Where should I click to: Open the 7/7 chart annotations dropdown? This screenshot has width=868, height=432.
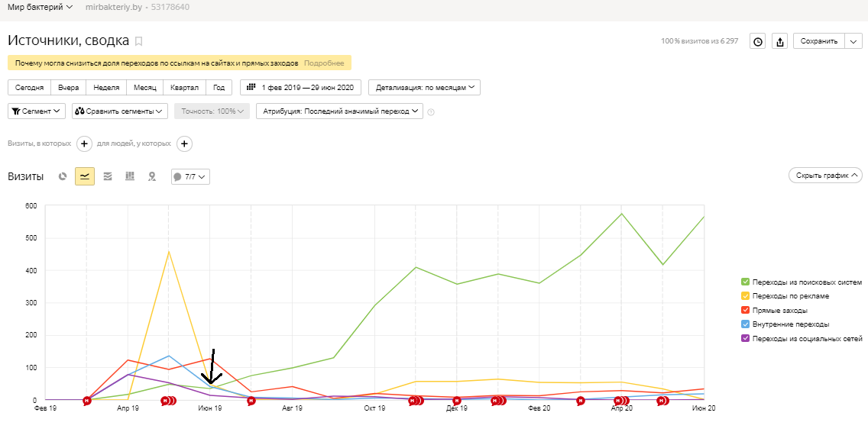pos(190,177)
